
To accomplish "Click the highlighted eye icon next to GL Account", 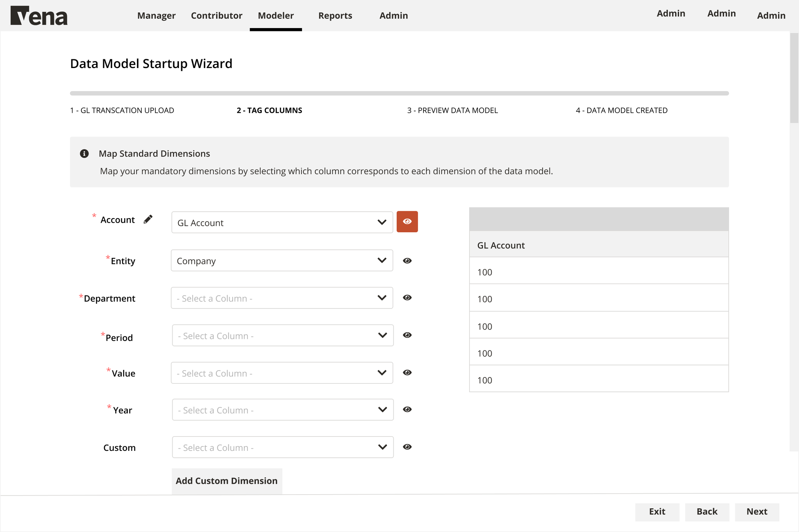I will (x=407, y=221).
